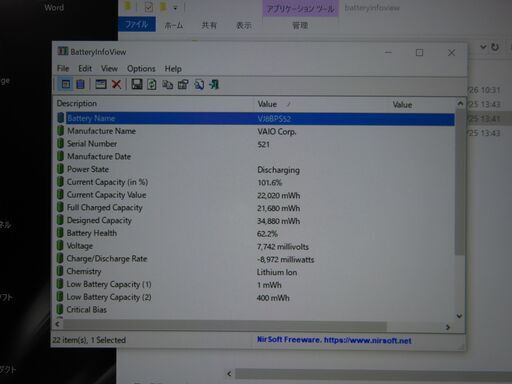Click the Exit toolbar icon
Image resolution: width=512 pixels, height=384 pixels.
click(214, 85)
